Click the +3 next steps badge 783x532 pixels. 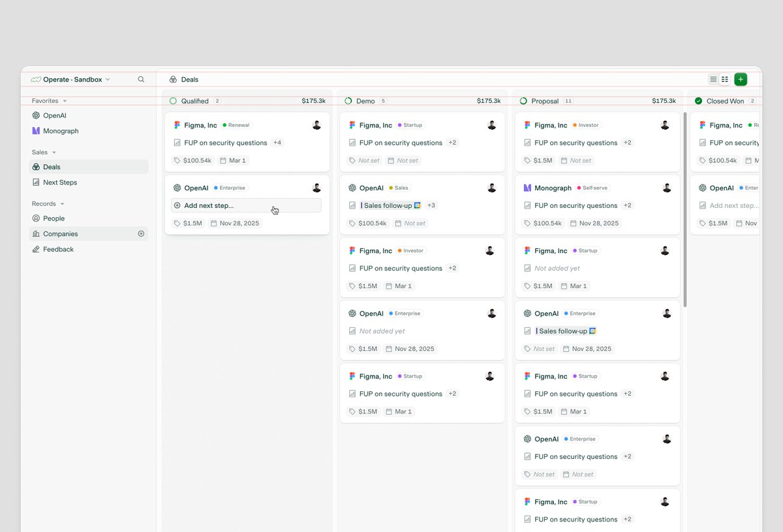tap(431, 205)
